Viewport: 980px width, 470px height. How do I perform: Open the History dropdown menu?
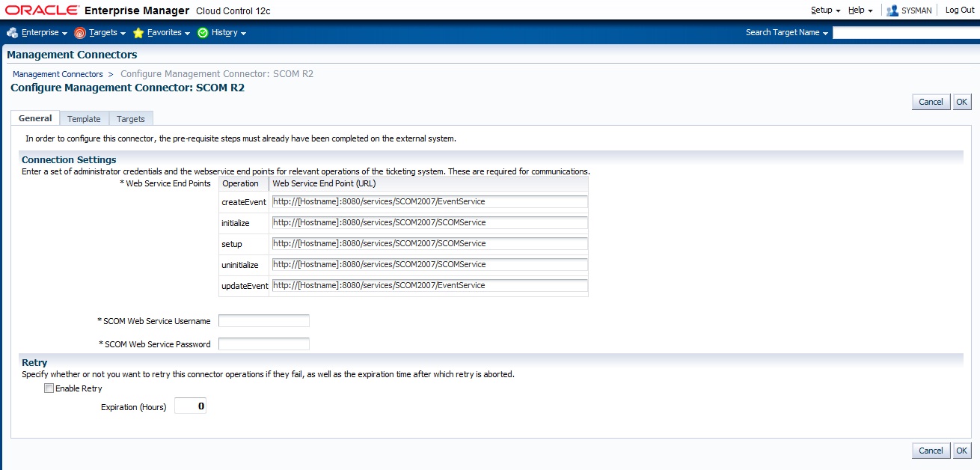coord(229,33)
